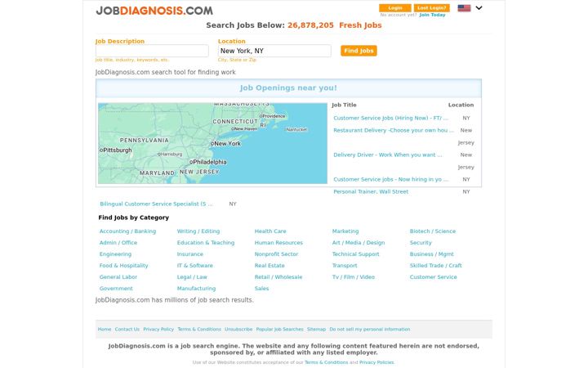Open the Contact Us footer link
This screenshot has height=368, width=588.
pyautogui.click(x=127, y=330)
